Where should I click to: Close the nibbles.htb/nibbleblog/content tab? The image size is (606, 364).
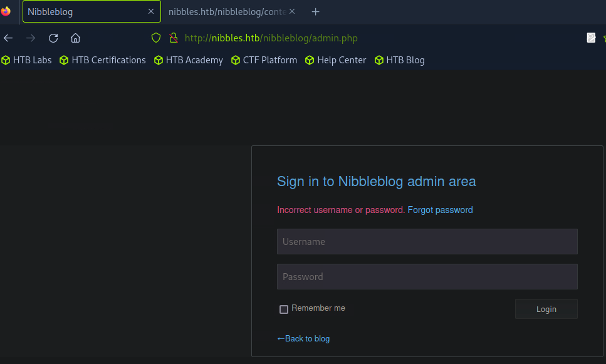point(292,12)
